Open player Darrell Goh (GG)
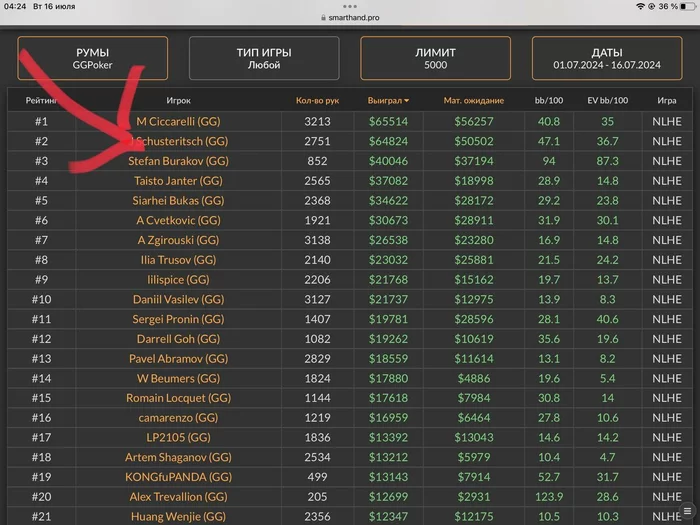700x525 pixels. tap(179, 339)
